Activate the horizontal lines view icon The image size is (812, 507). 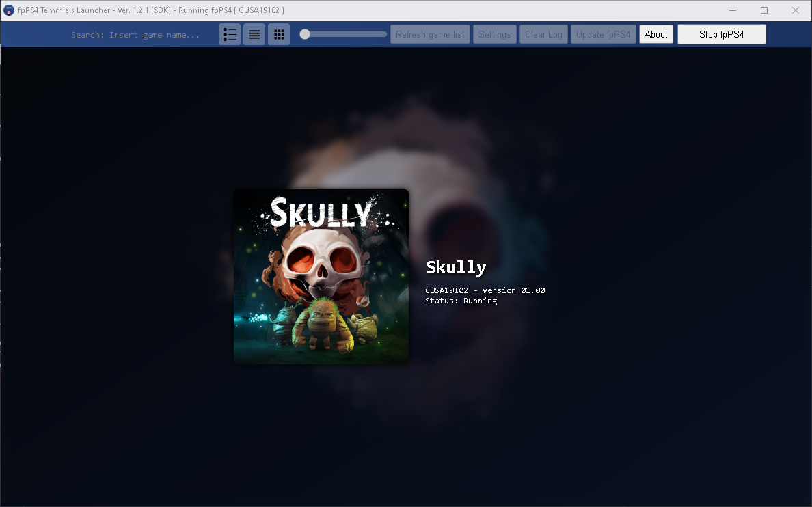pyautogui.click(x=254, y=33)
